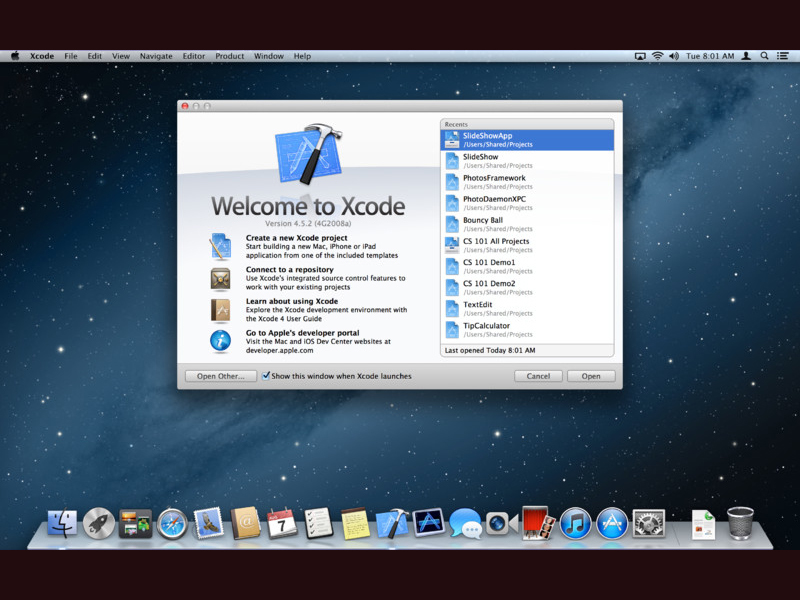This screenshot has width=800, height=600.
Task: Select CS 101 Demo1 recent project name
Action: 489,262
